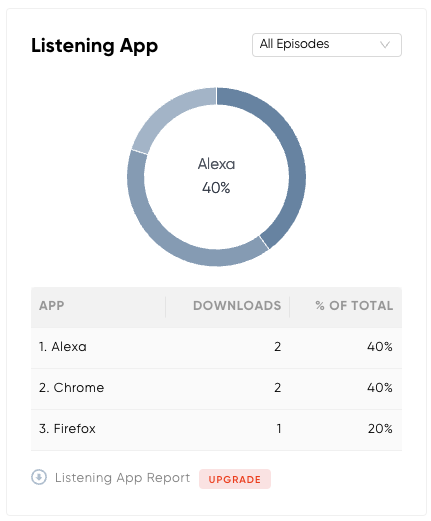
Task: Sort by the DOWNLOADS column header
Action: click(x=237, y=305)
